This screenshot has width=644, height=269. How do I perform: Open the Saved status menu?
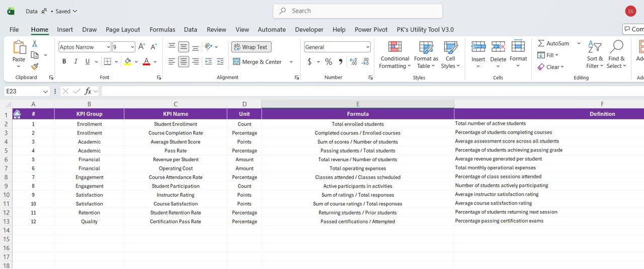pos(66,11)
